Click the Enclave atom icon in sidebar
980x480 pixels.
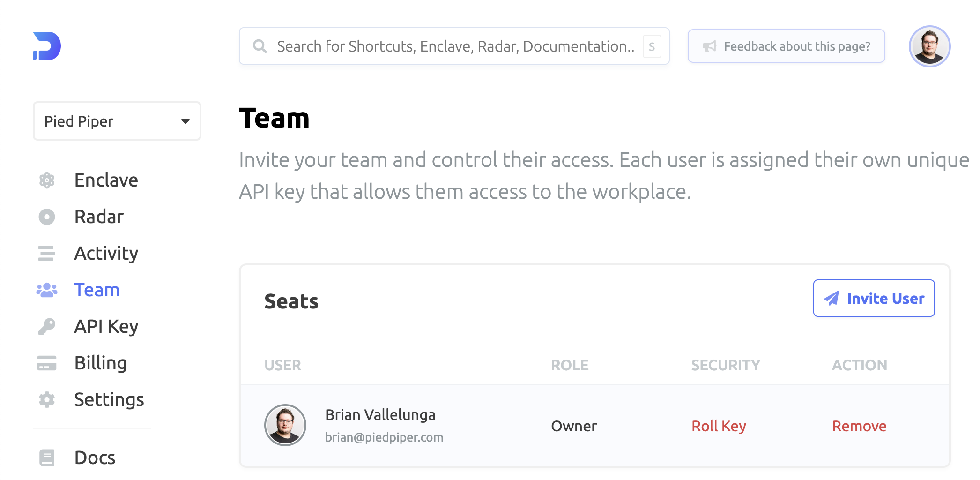pos(47,180)
